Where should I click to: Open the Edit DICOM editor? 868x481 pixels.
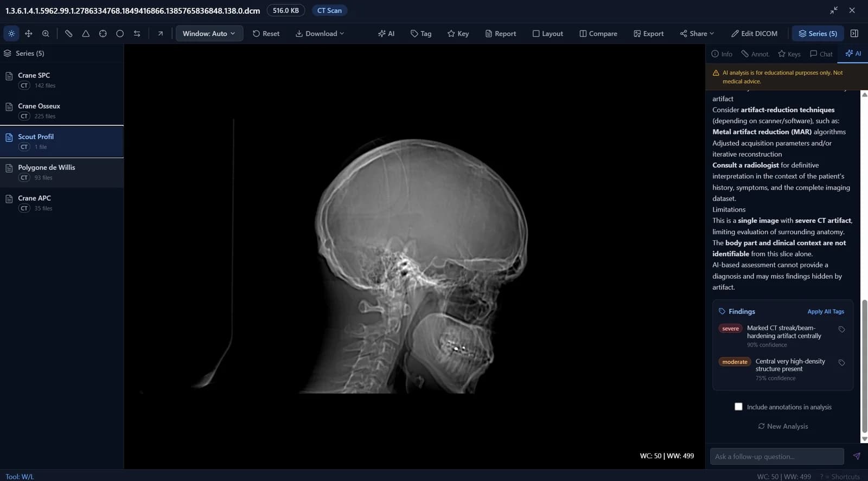(754, 34)
